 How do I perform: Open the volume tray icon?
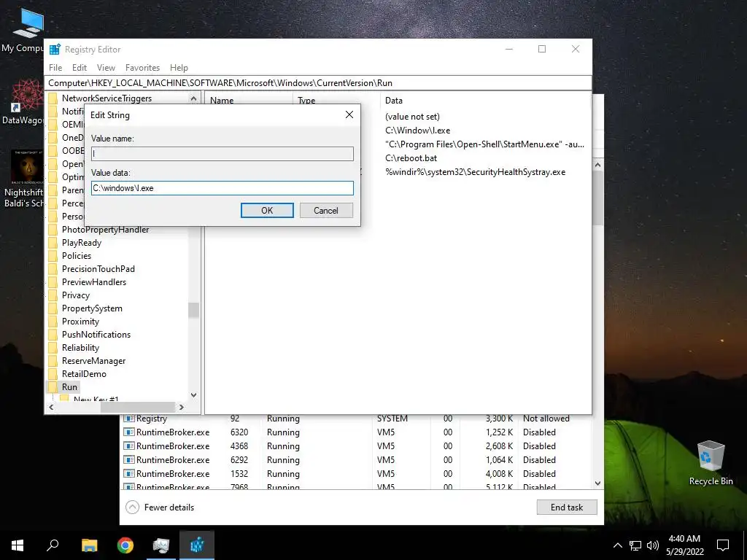coord(653,545)
